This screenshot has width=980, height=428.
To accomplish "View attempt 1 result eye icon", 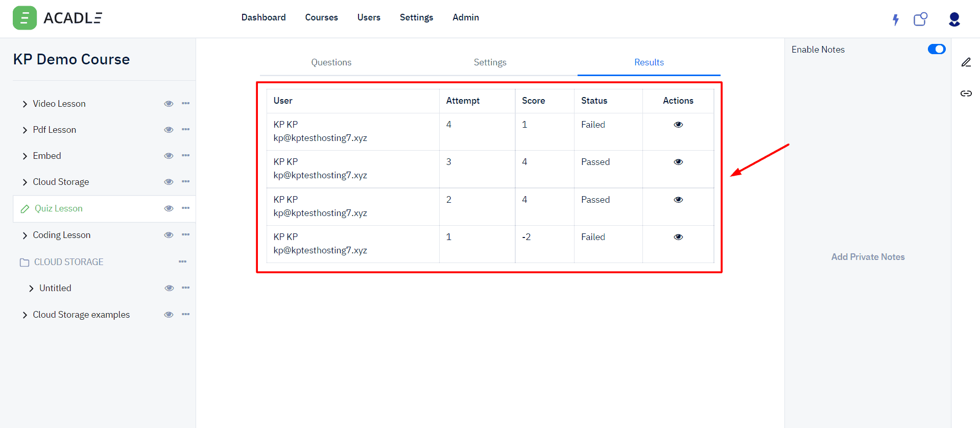I will 678,237.
